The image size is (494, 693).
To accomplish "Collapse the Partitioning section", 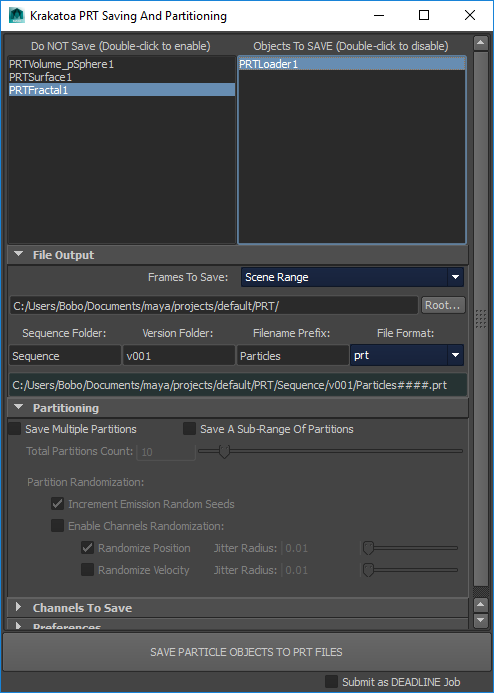I will [19, 407].
